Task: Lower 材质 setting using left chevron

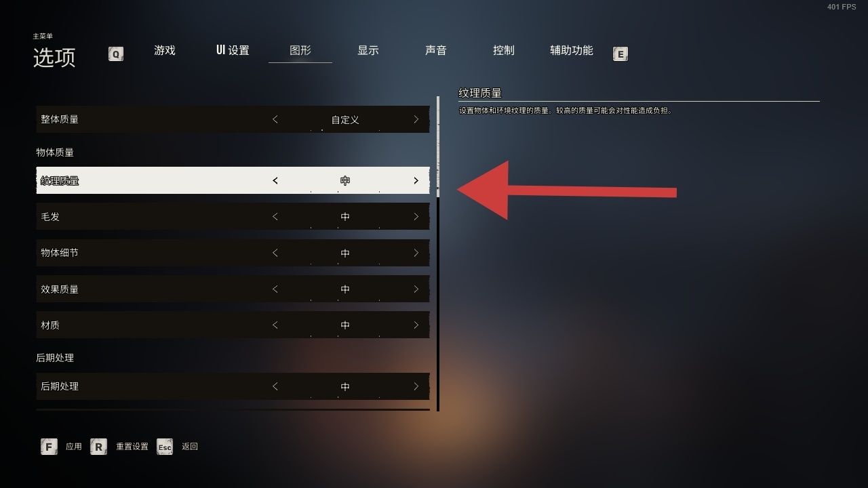Action: click(275, 325)
